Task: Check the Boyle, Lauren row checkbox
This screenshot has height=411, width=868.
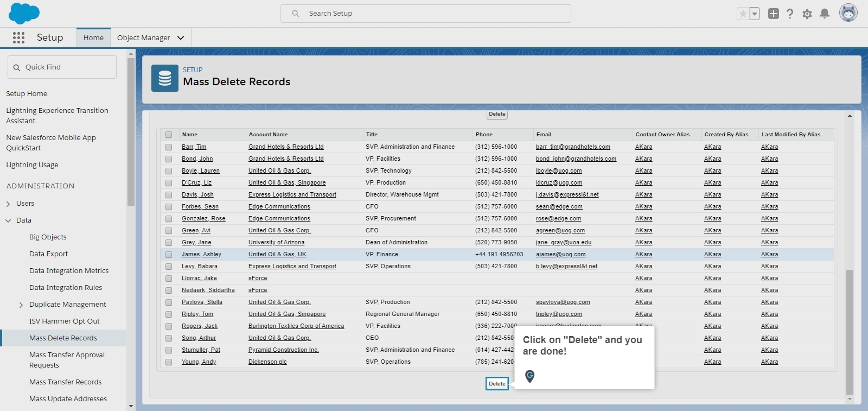Action: click(x=169, y=171)
